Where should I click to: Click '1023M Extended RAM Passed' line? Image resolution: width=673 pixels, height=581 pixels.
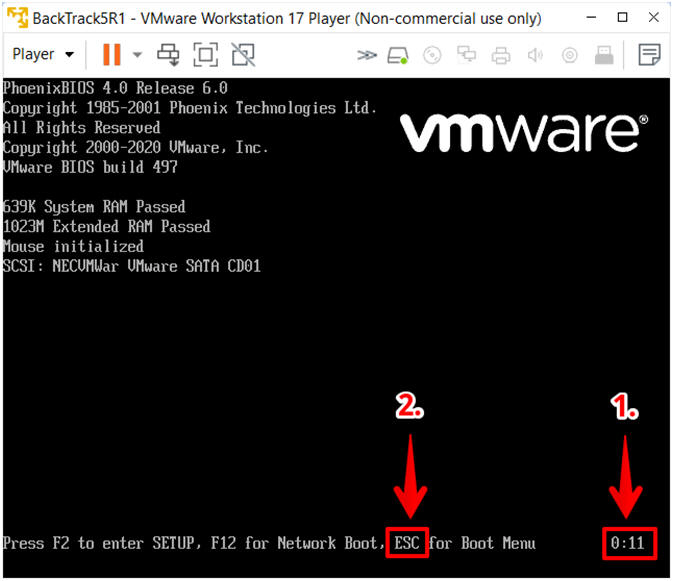point(106,226)
